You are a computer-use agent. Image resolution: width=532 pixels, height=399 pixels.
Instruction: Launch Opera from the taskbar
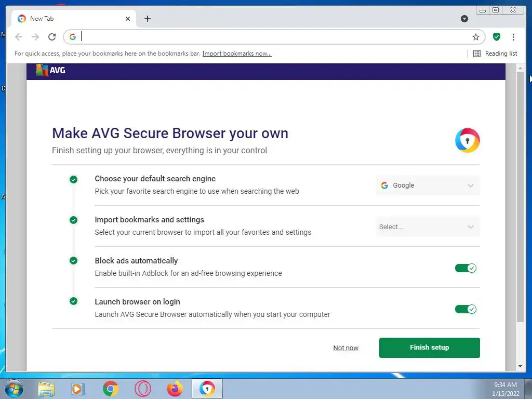[x=142, y=389]
